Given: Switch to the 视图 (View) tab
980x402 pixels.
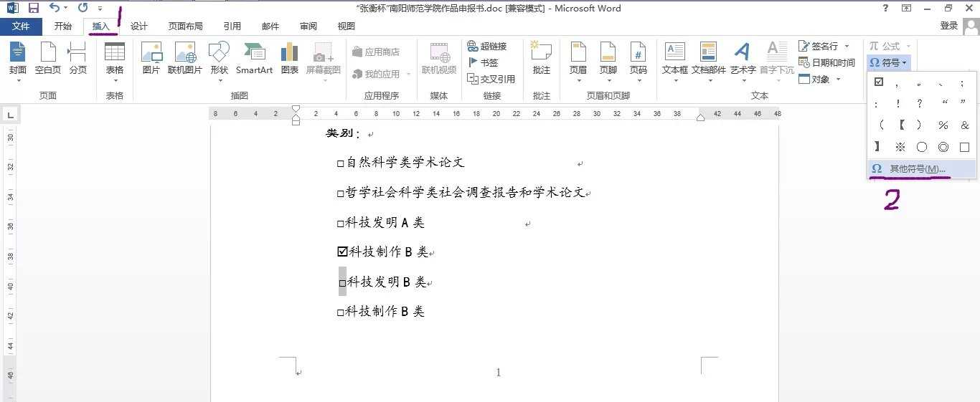Looking at the screenshot, I should coord(346,27).
